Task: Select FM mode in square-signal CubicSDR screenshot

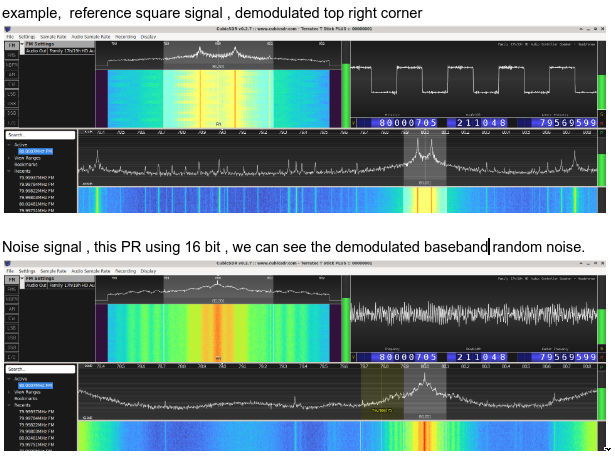Action: coord(12,46)
